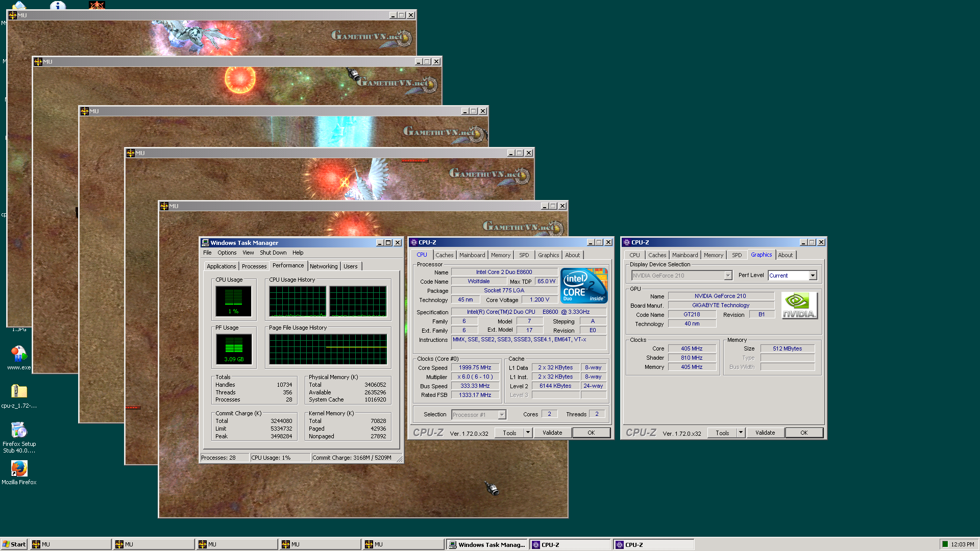Click the Code Name Wolfdale field
The height and width of the screenshot is (551, 980).
(479, 281)
